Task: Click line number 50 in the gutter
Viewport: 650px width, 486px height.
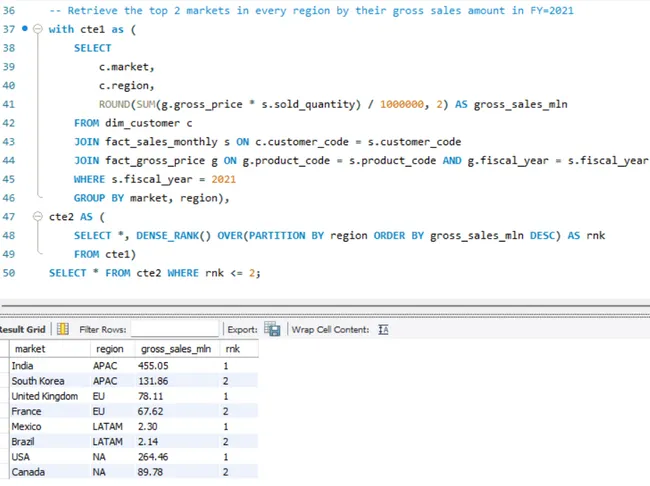Action: point(10,272)
